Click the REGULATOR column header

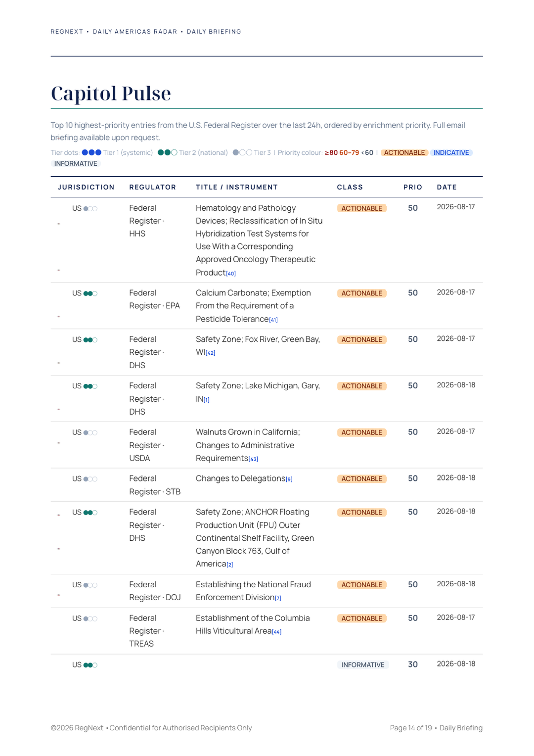[153, 188]
